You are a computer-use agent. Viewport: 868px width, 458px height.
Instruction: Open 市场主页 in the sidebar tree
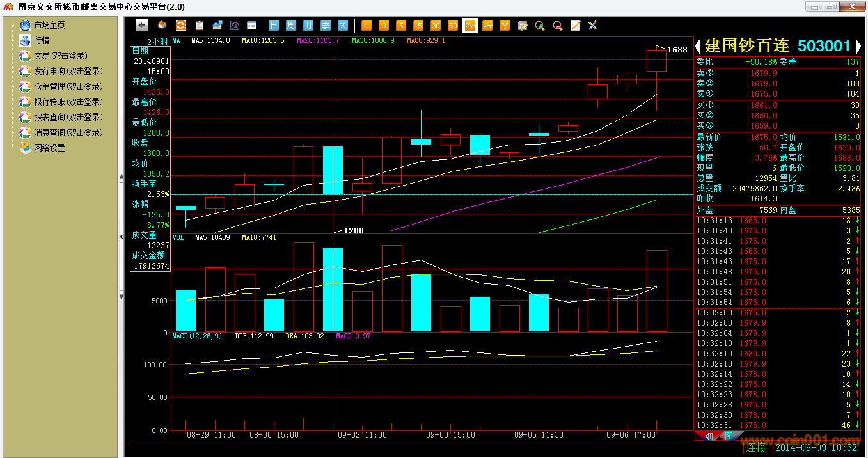tap(49, 25)
